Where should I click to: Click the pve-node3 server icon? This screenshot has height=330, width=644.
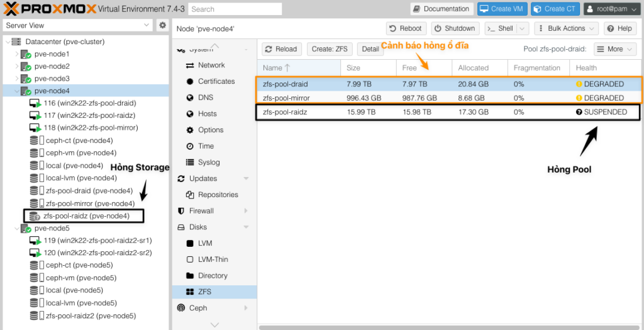click(26, 79)
